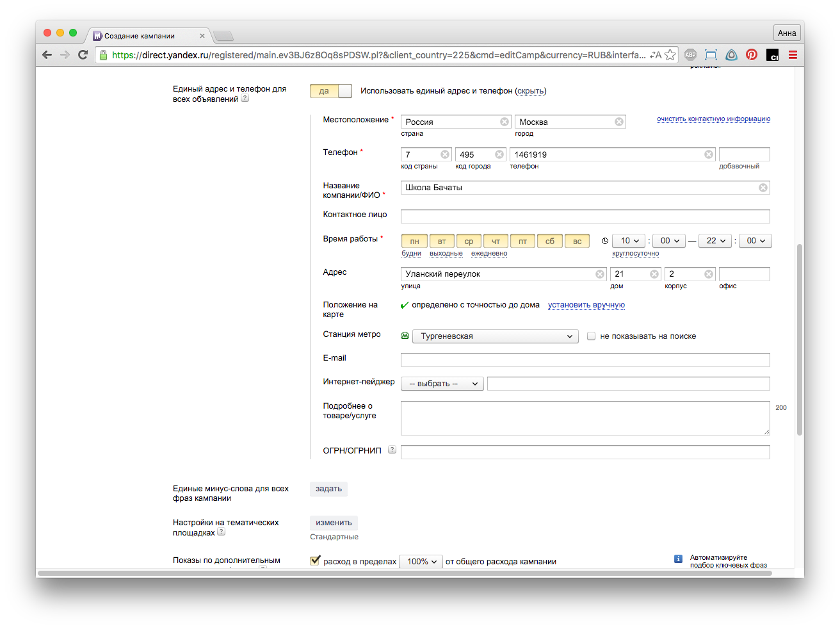Viewport: 840px width, 629px height.
Task: Uncheck the "расход в пределах" checkbox
Action: (x=315, y=561)
